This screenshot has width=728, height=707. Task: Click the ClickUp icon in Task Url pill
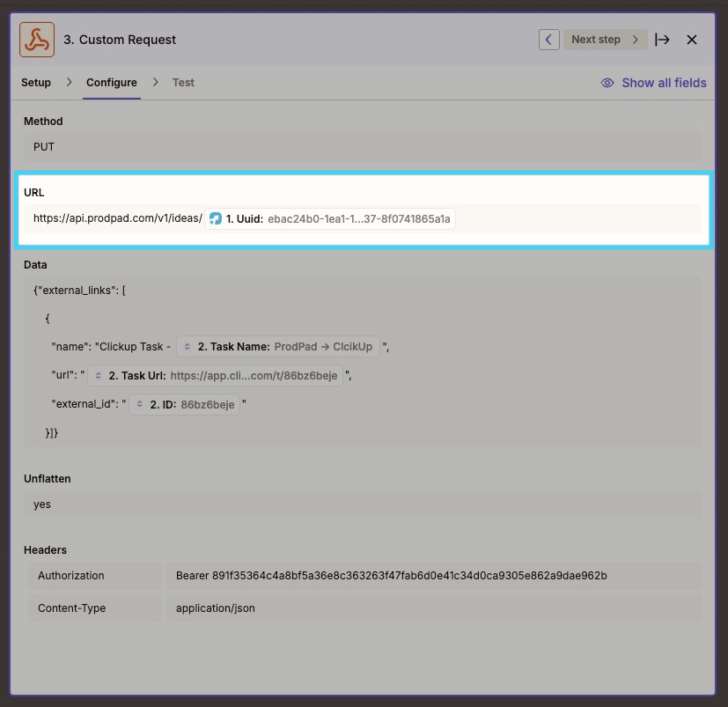tap(99, 375)
